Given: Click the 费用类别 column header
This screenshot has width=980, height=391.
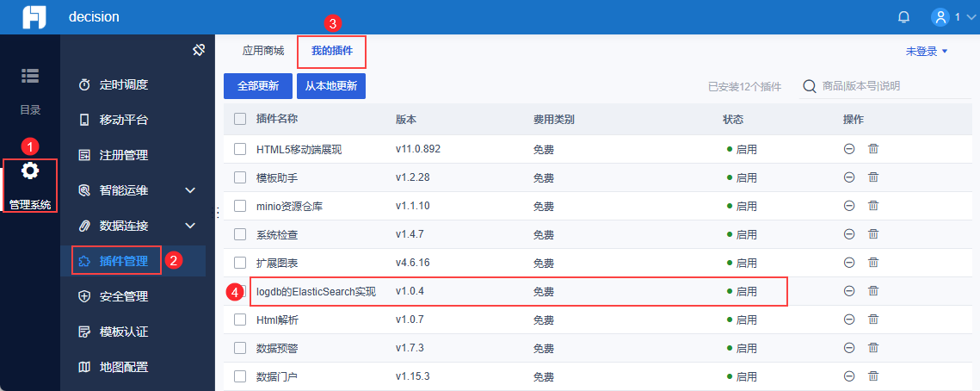Looking at the screenshot, I should 554,120.
